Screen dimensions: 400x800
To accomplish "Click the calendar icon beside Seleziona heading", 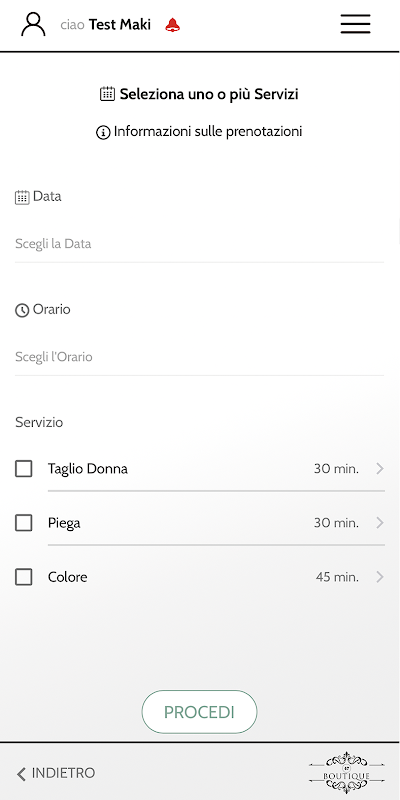I will (107, 94).
